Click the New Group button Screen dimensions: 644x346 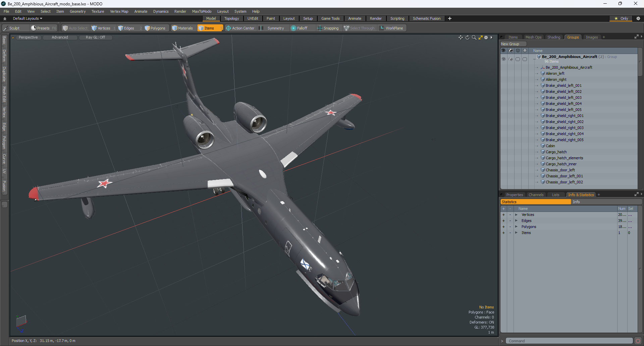coord(513,44)
